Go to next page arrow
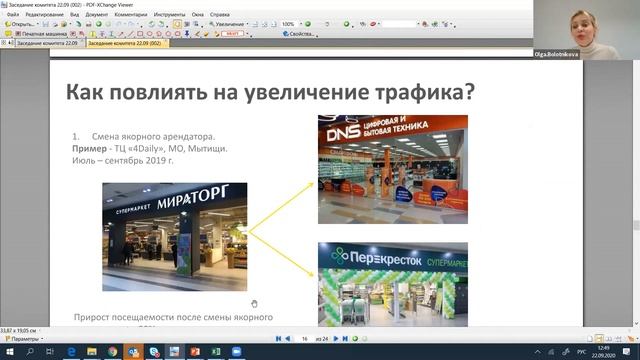 (x=336, y=338)
